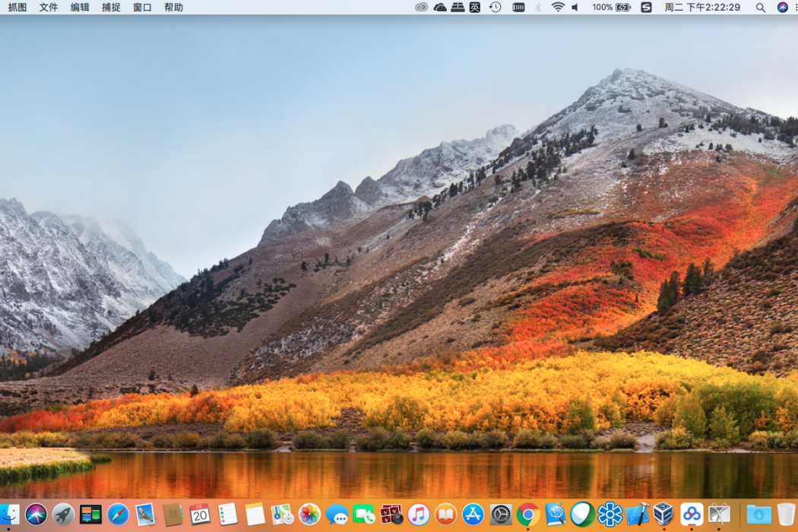Viewport: 798px width, 532px height.
Task: Click the stacked-bars menu bar icon
Action: click(x=458, y=7)
